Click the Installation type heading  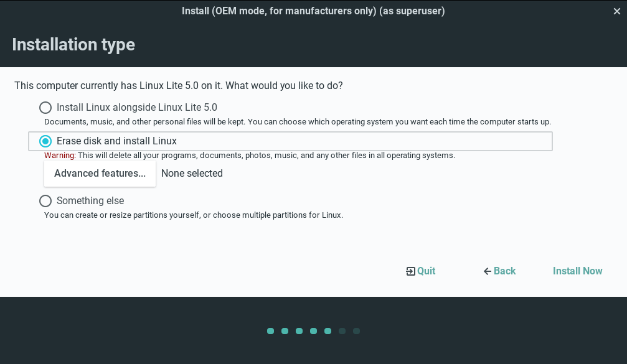[x=73, y=45]
